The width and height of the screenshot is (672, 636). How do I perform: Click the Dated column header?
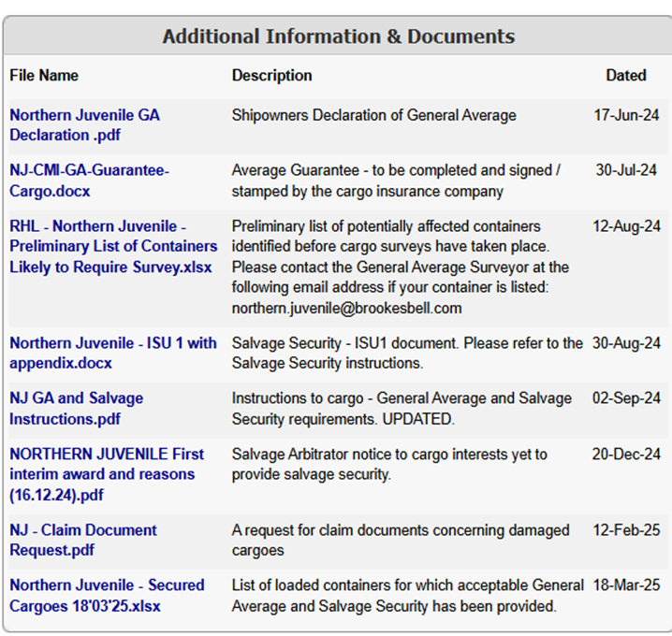625,75
